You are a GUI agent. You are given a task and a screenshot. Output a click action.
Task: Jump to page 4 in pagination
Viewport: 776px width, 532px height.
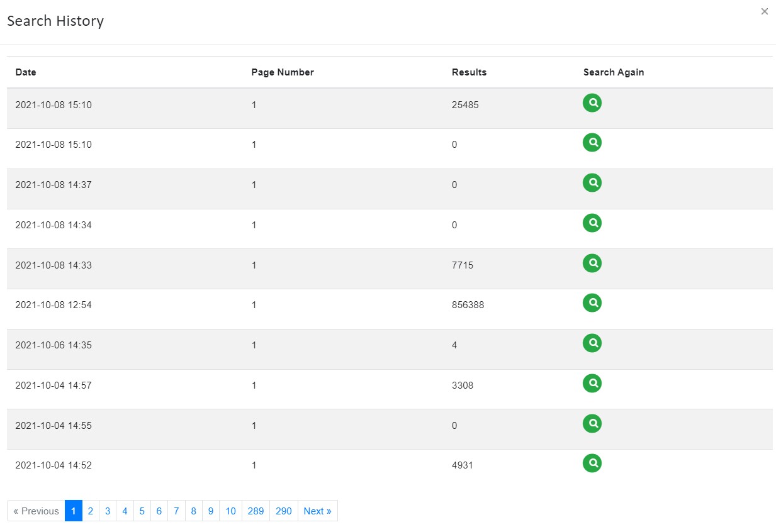pyautogui.click(x=125, y=511)
